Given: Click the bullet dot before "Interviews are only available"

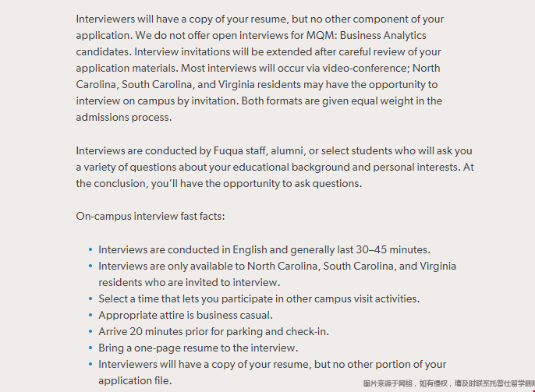Looking at the screenshot, I should click(90, 267).
